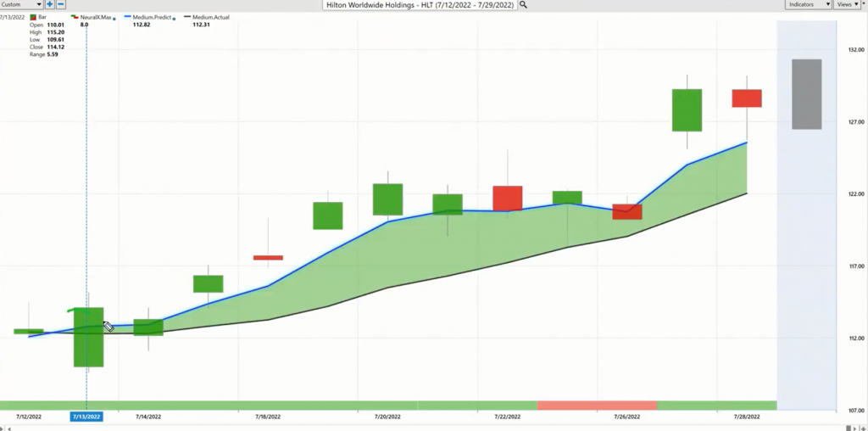Click the Open 110.01 value
Screen dimensions: 868x431
(56, 25)
